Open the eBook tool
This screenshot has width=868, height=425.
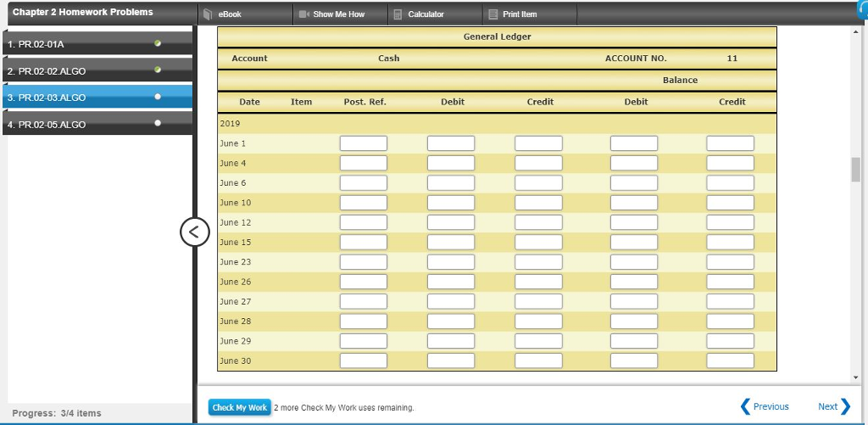tap(246, 14)
